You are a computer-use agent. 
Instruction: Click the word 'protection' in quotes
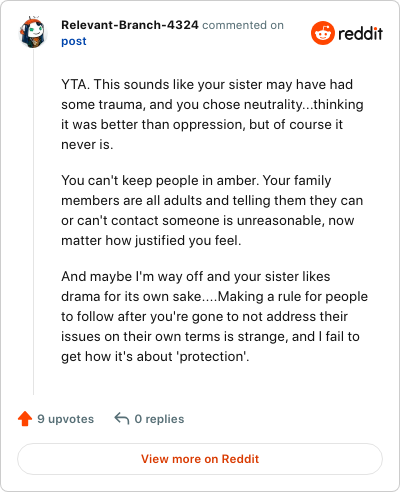[213, 357]
